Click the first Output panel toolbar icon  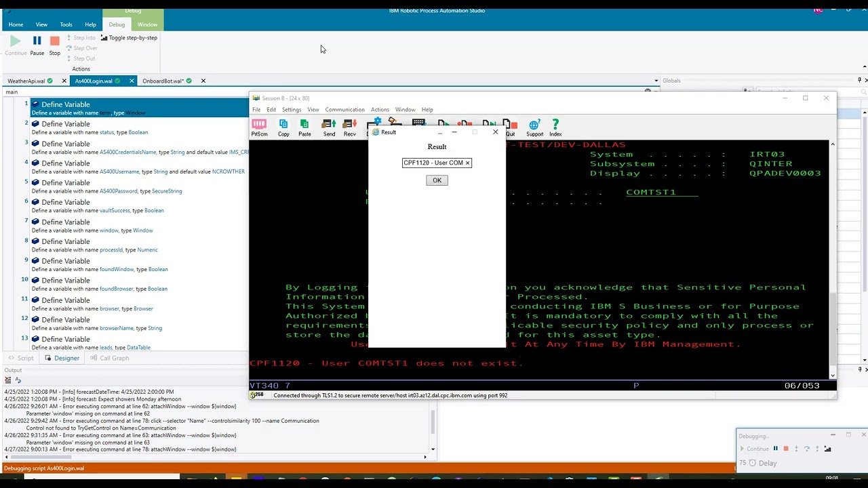tap(7, 380)
